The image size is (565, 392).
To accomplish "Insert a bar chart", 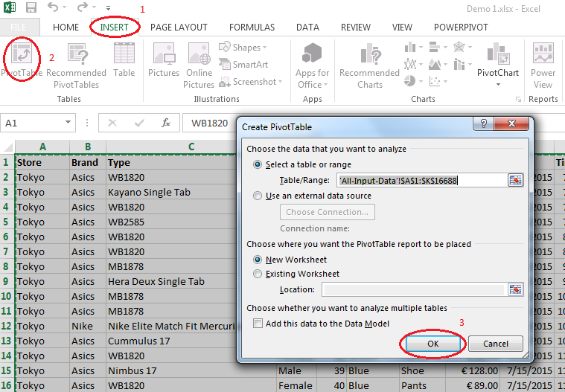I will [438, 47].
